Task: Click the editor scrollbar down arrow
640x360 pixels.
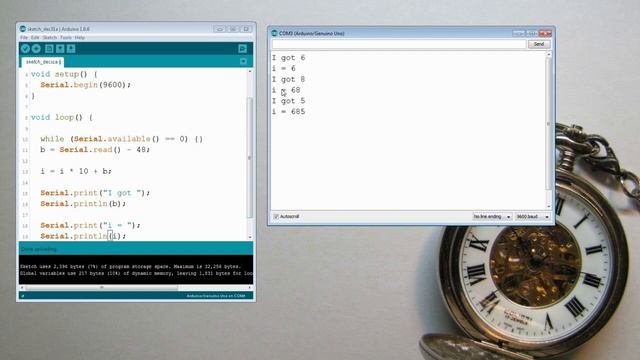Action: pos(250,237)
